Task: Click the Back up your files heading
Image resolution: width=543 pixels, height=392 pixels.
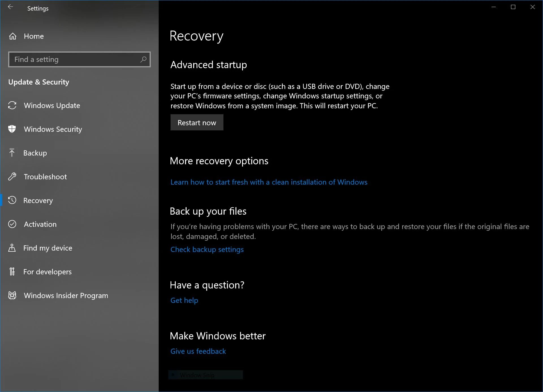Action: 208,211
